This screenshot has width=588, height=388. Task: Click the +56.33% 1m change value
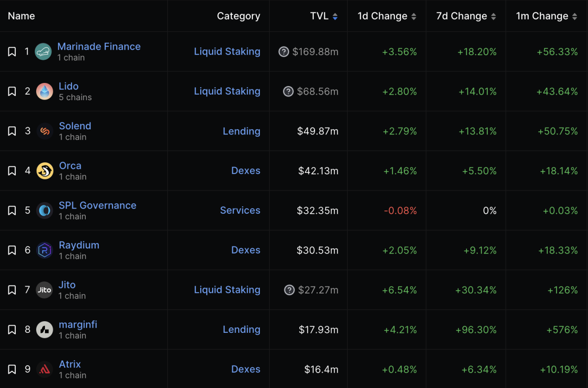tap(557, 52)
